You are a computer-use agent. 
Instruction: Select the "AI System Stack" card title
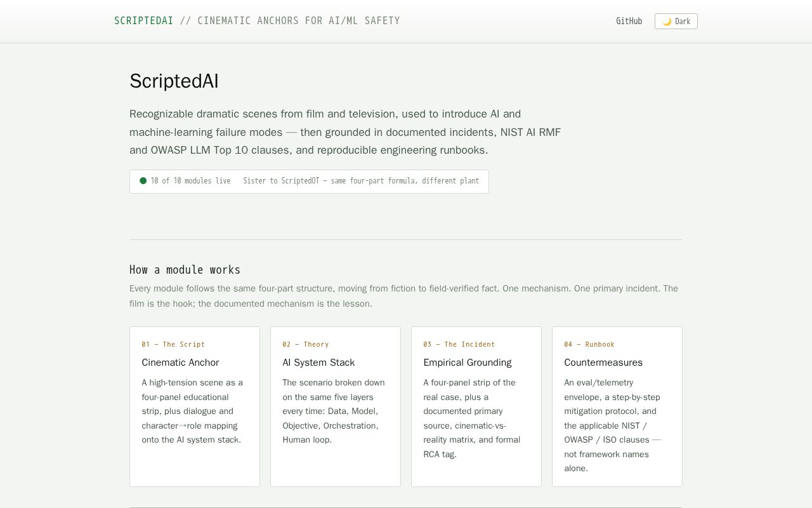tap(318, 363)
